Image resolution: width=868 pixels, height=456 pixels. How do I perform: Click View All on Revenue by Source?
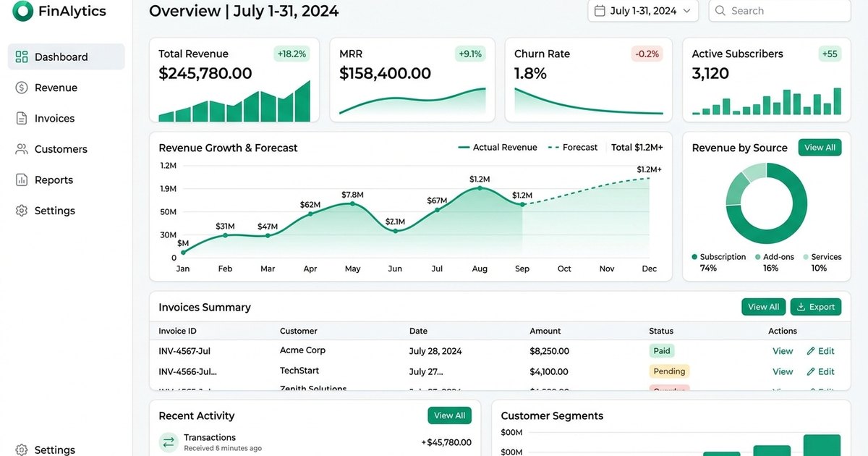click(820, 148)
